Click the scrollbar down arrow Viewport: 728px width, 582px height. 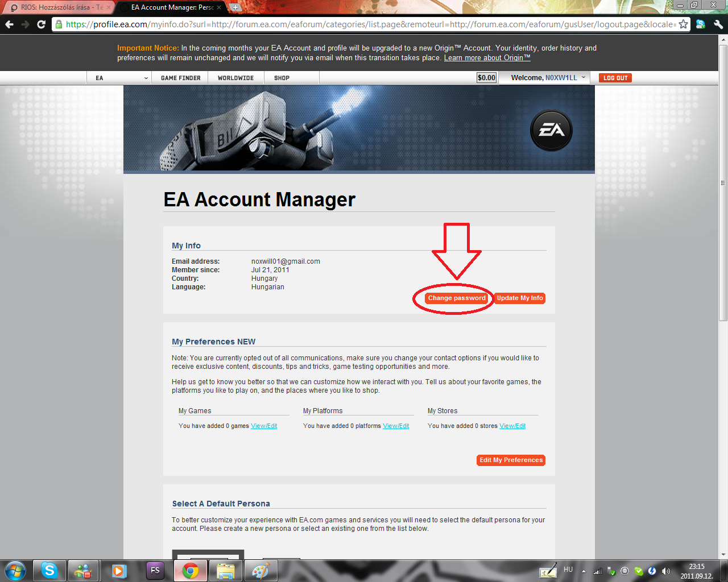pos(723,554)
